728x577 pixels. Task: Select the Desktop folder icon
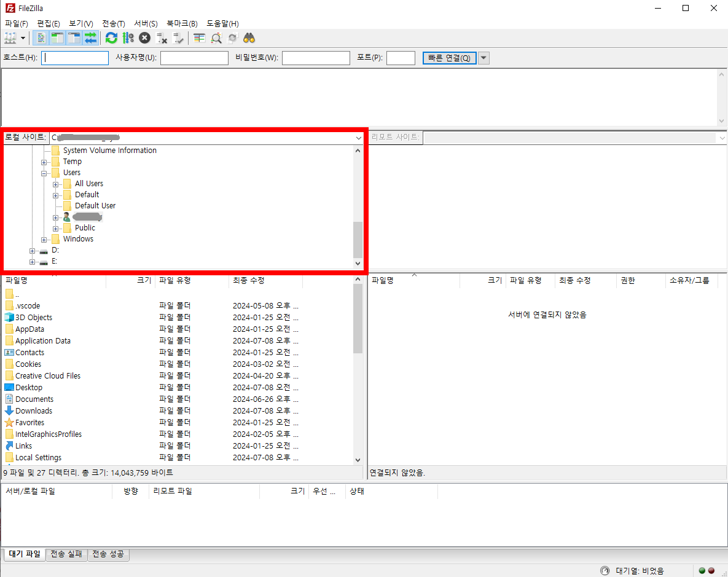point(9,388)
